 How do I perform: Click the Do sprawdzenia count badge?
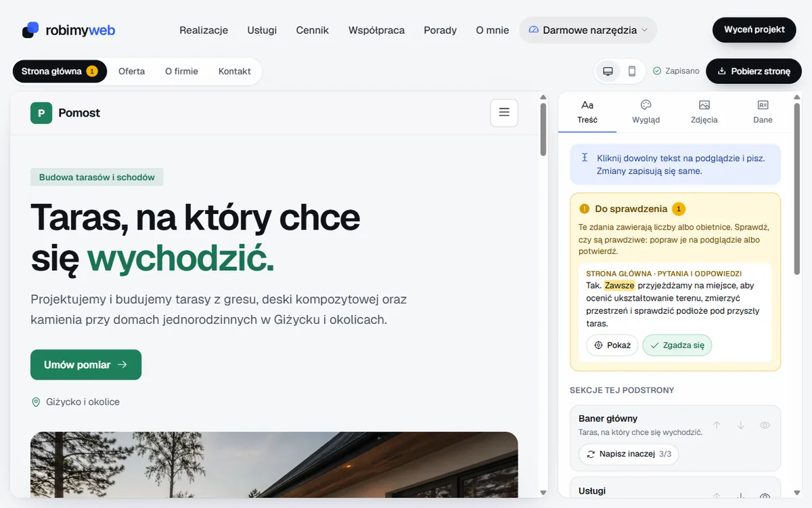pyautogui.click(x=679, y=209)
